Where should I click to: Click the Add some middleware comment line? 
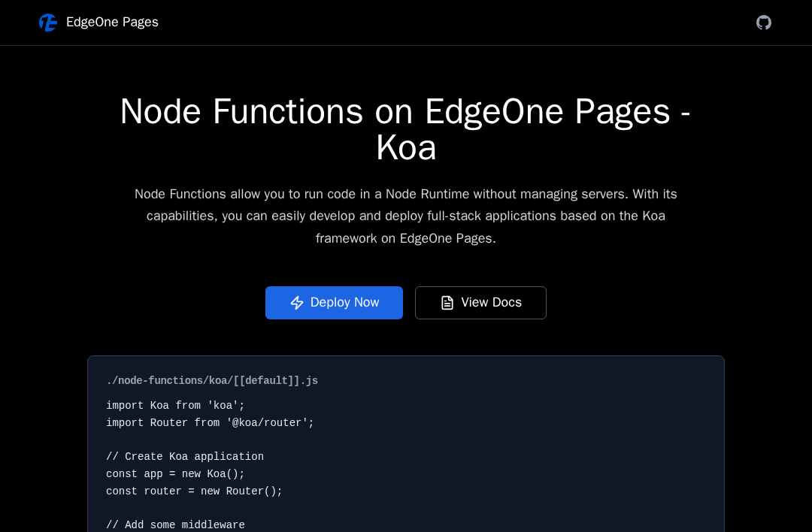(x=175, y=524)
